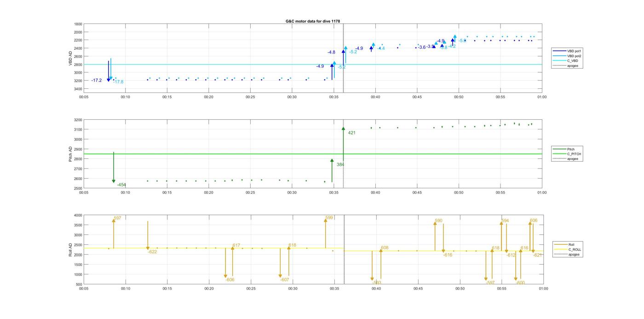The image size is (644, 319).
Task: Click the "-607" roll data label
Action: (284, 280)
